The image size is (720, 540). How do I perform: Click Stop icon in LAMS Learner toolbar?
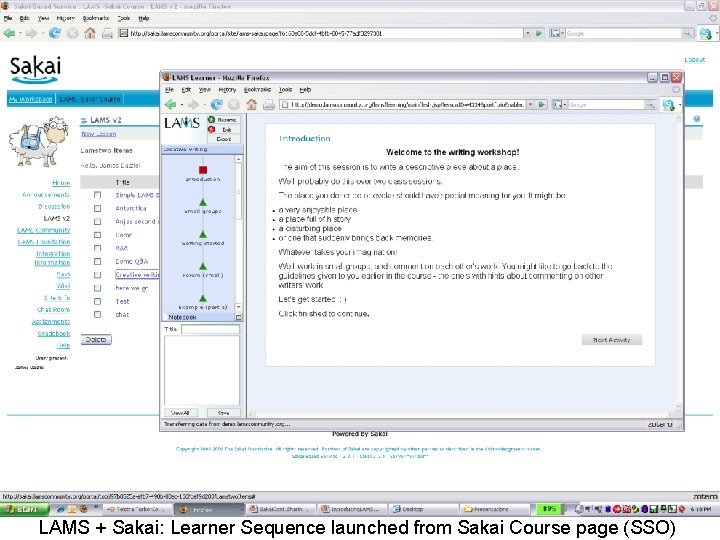[234, 105]
